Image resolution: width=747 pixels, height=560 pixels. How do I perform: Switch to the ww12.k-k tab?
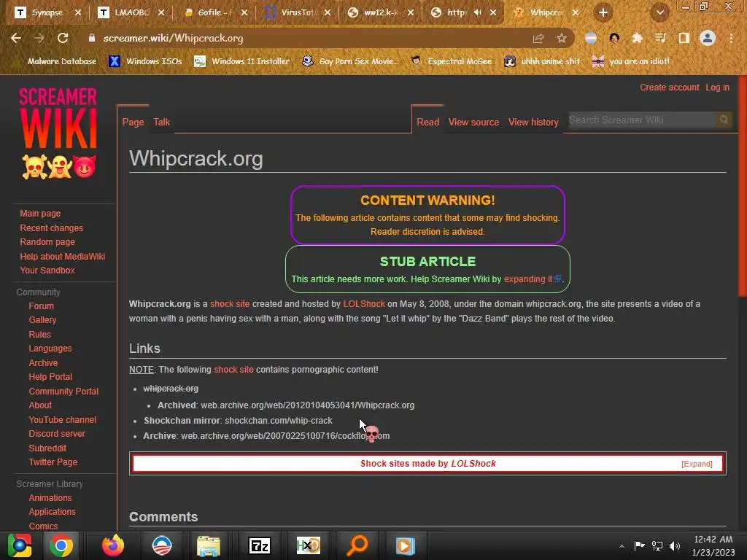(x=379, y=12)
